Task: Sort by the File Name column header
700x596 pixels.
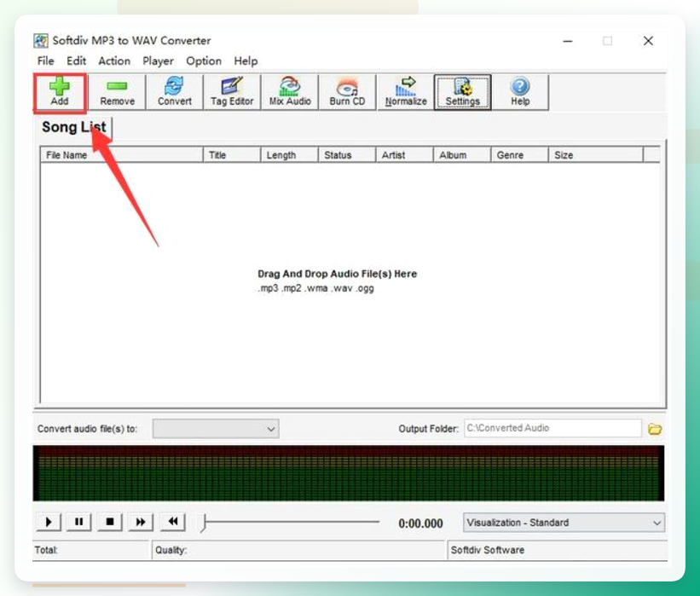Action: pos(121,155)
